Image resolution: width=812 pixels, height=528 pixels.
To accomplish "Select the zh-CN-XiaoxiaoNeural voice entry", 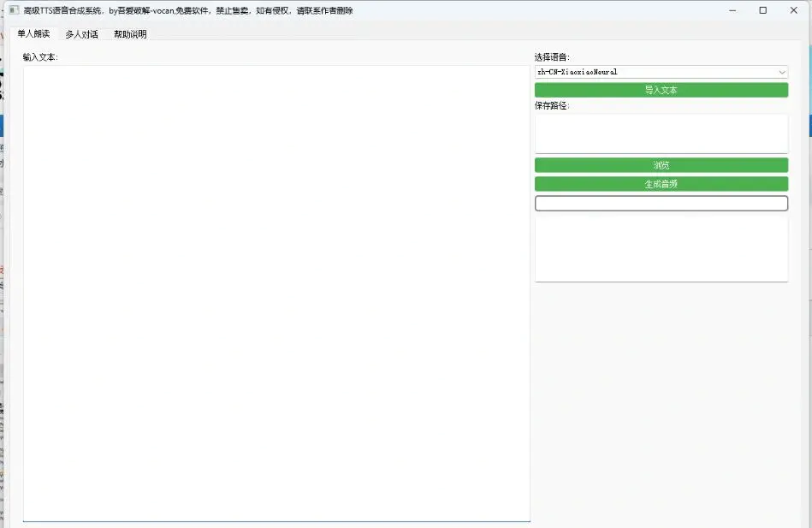I will tap(599, 72).
